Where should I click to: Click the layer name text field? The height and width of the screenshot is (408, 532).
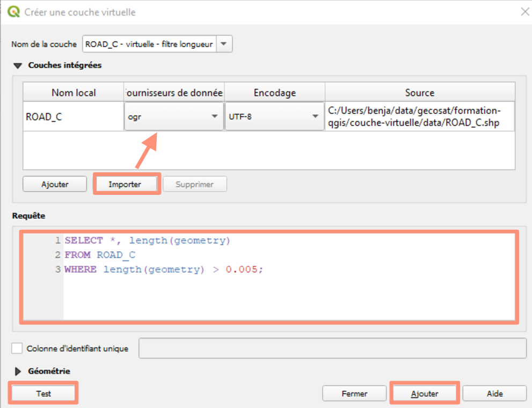[149, 44]
